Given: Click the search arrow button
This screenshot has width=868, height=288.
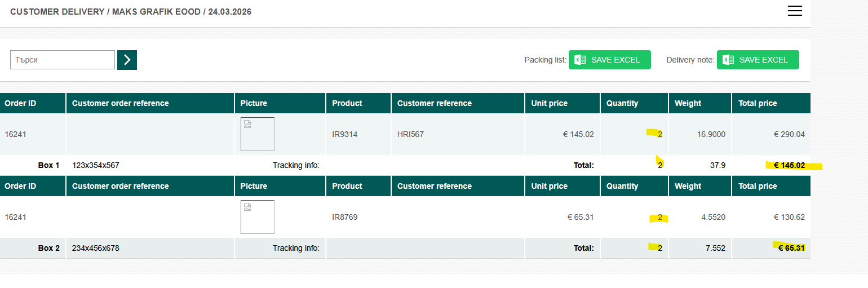Looking at the screenshot, I should (127, 60).
